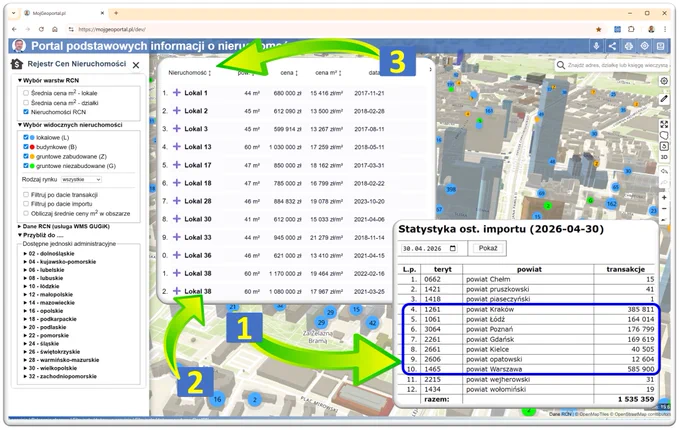The image size is (680, 430).
Task: Expand 12 - małopolskie voivodeship
Action: tap(48, 294)
